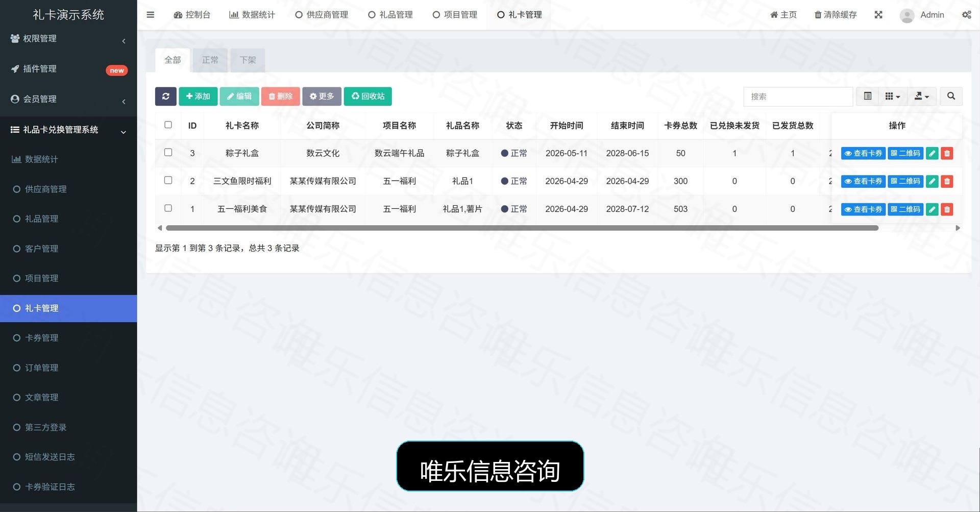The height and width of the screenshot is (512, 980).
Task: Check the select-all header checkbox
Action: coord(168,125)
